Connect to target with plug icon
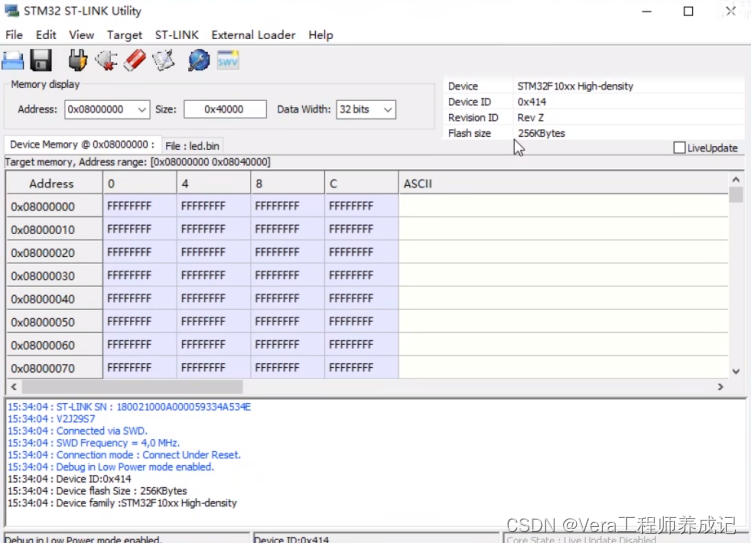The image size is (752, 544). pos(77,60)
